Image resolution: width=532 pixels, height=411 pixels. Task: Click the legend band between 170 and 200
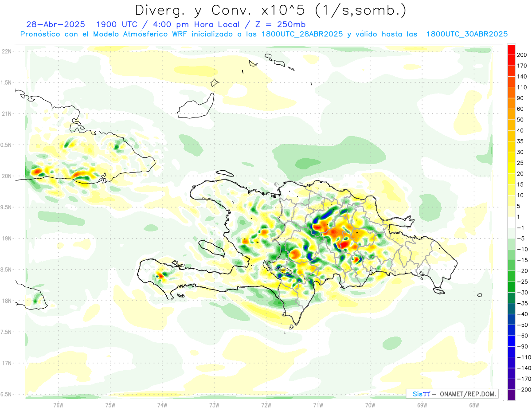511,60
